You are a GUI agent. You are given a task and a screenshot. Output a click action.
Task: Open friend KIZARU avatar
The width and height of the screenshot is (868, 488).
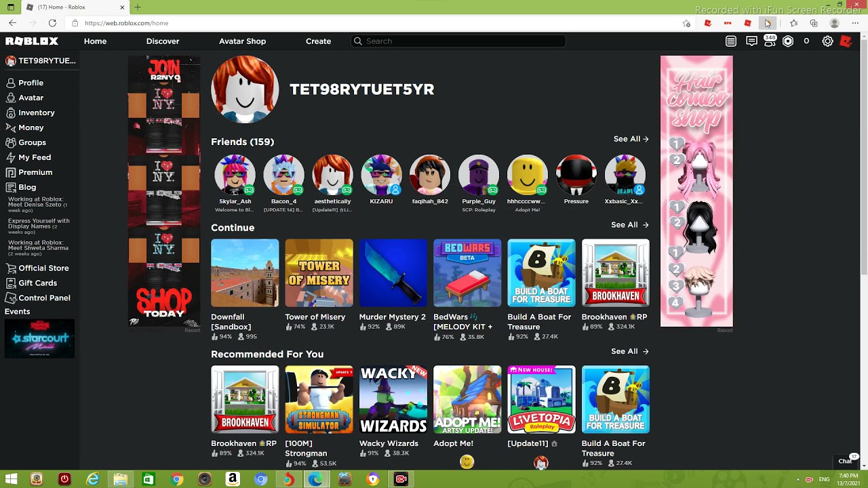[x=381, y=175]
